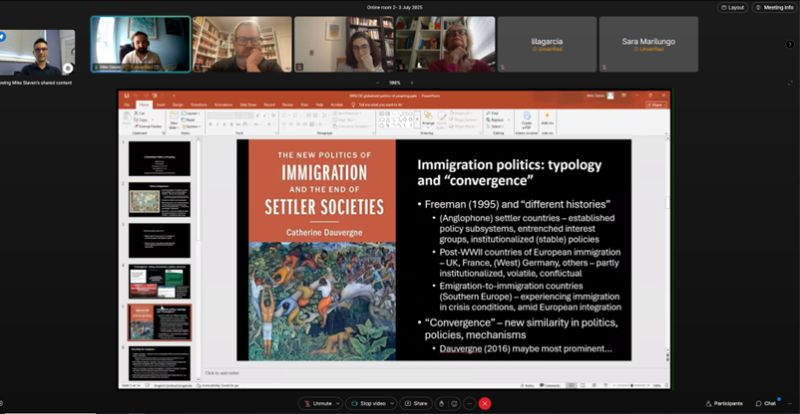This screenshot has height=414, width=800.
Task: Click the Share content button
Action: [x=415, y=403]
